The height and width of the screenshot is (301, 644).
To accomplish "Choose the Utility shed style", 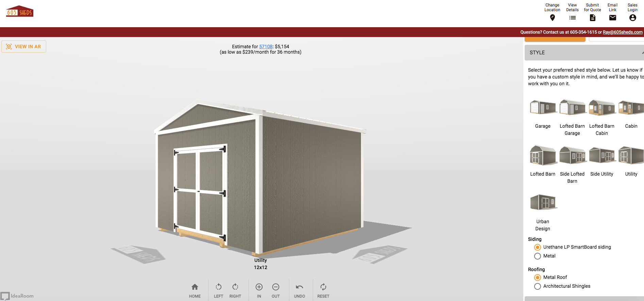I will 631,161.
